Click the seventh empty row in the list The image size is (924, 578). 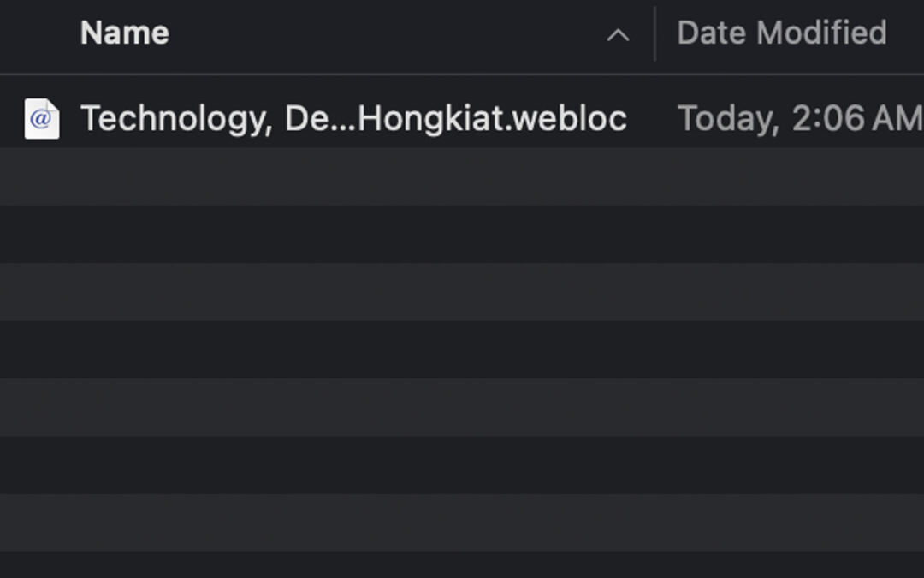pos(462,523)
